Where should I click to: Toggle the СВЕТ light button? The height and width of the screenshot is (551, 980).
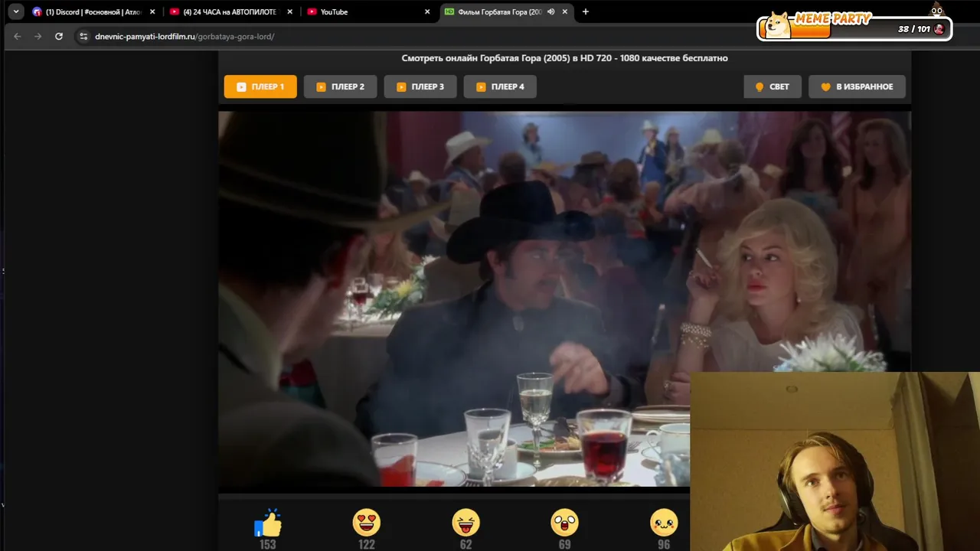pyautogui.click(x=773, y=86)
